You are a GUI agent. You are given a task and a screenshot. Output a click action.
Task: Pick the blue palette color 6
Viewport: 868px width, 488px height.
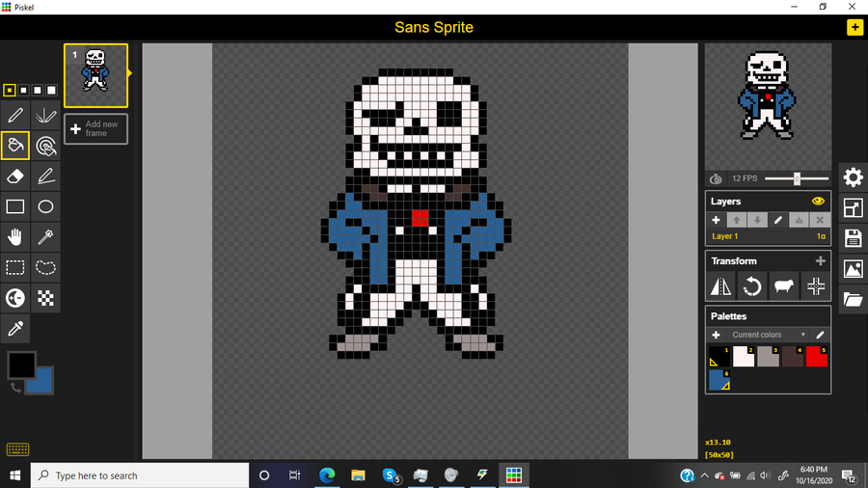pos(719,380)
